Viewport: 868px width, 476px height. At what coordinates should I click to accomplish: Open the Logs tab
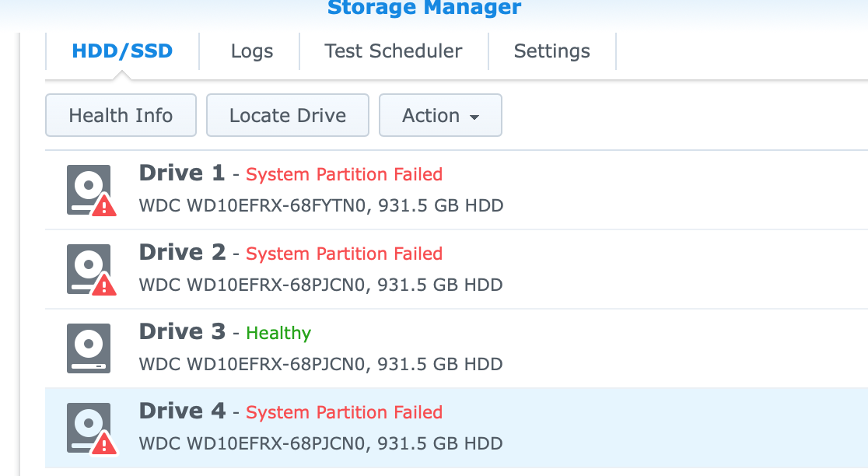252,51
